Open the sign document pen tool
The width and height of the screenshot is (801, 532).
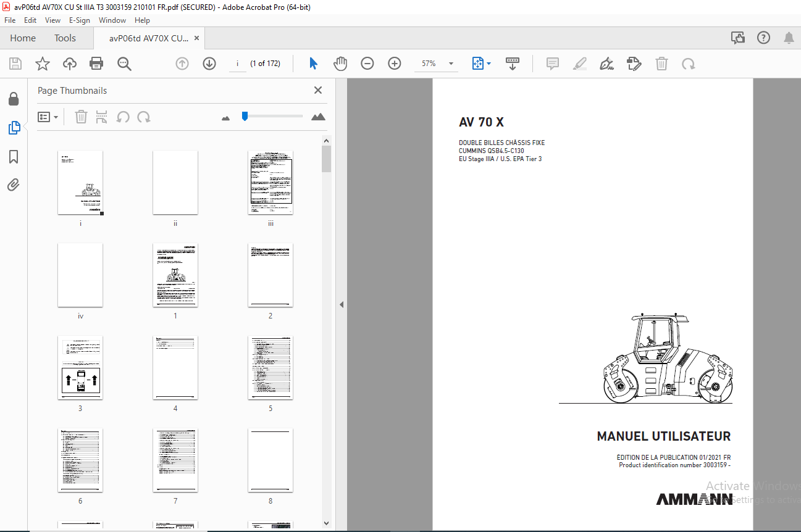606,64
